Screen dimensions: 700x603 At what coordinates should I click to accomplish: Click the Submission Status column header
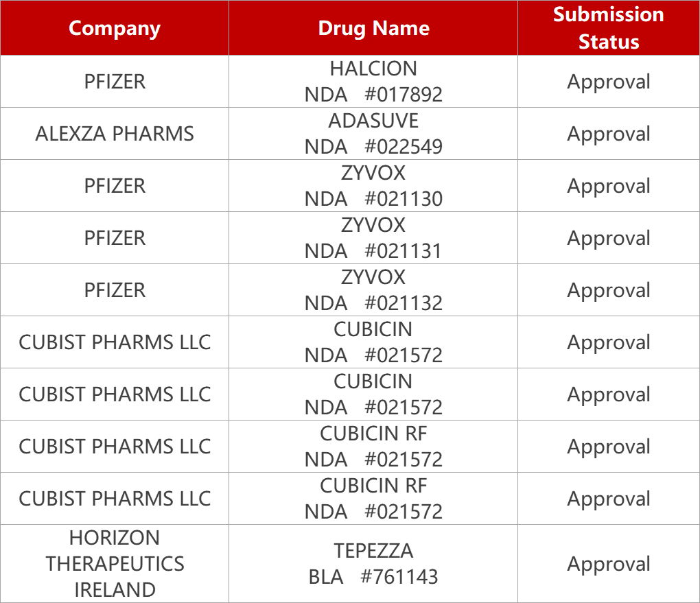[608, 28]
